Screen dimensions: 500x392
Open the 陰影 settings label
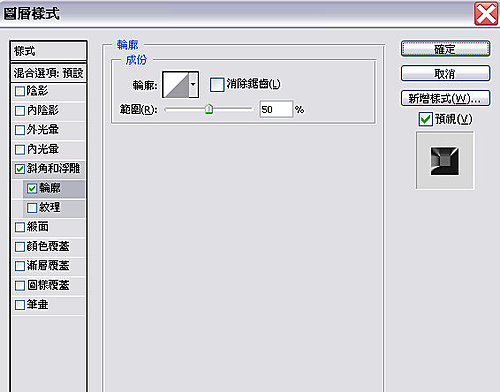37,91
